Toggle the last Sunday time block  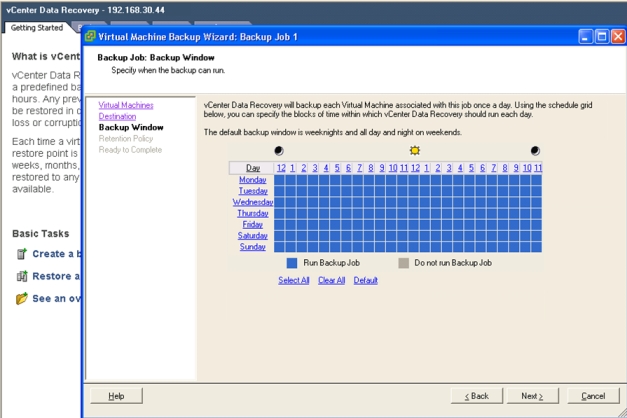click(x=537, y=246)
